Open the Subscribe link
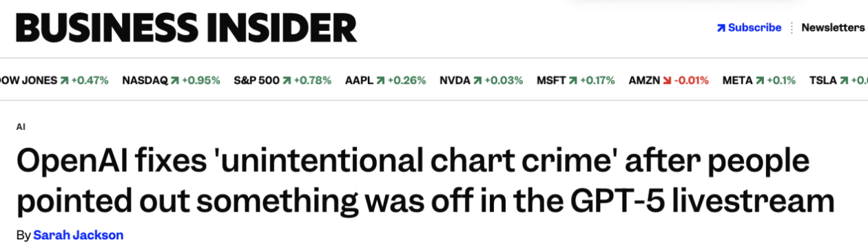Viewport: 868px width, 249px height. [750, 28]
